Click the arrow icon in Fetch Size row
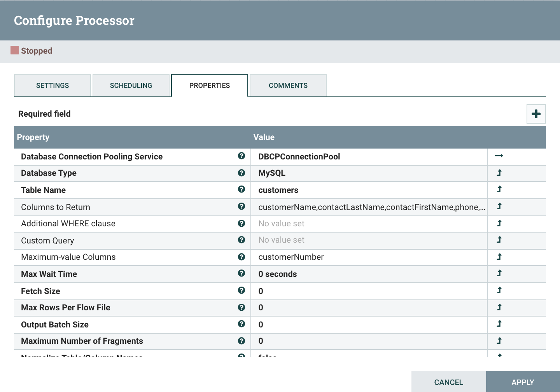560x392 pixels. pyautogui.click(x=499, y=290)
